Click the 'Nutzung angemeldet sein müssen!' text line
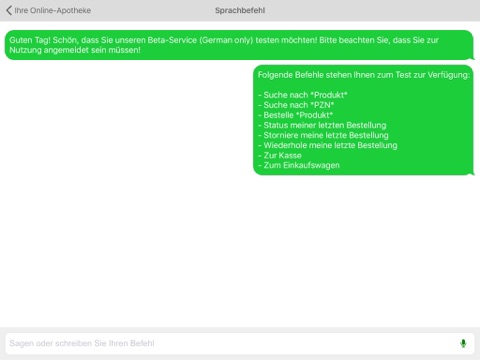The width and height of the screenshot is (480, 360). (x=75, y=50)
